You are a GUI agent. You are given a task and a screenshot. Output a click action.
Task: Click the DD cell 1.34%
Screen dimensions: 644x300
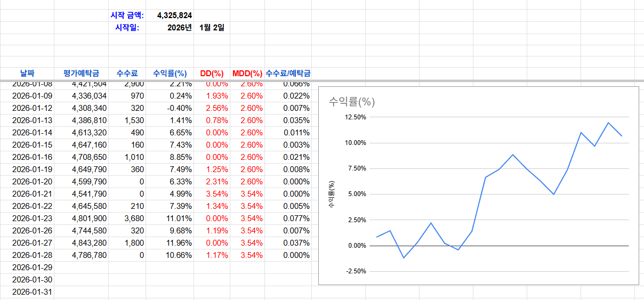[212, 206]
